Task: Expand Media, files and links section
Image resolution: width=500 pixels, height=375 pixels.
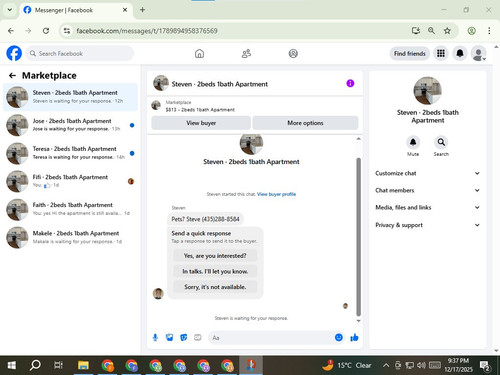Action: tap(428, 207)
